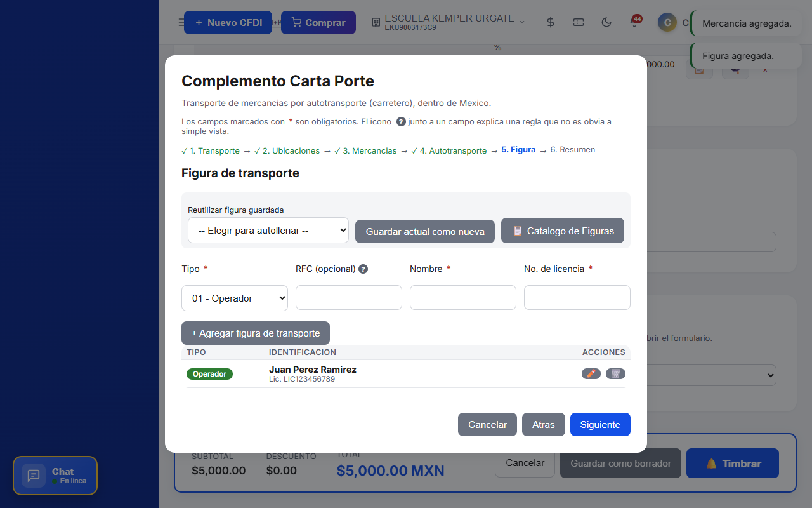This screenshot has height=508, width=812.
Task: Click the Operador badge in table
Action: 209,374
